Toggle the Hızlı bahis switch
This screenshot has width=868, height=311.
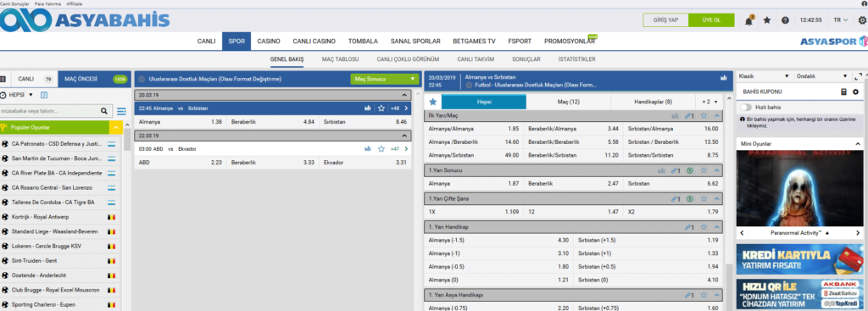click(747, 108)
